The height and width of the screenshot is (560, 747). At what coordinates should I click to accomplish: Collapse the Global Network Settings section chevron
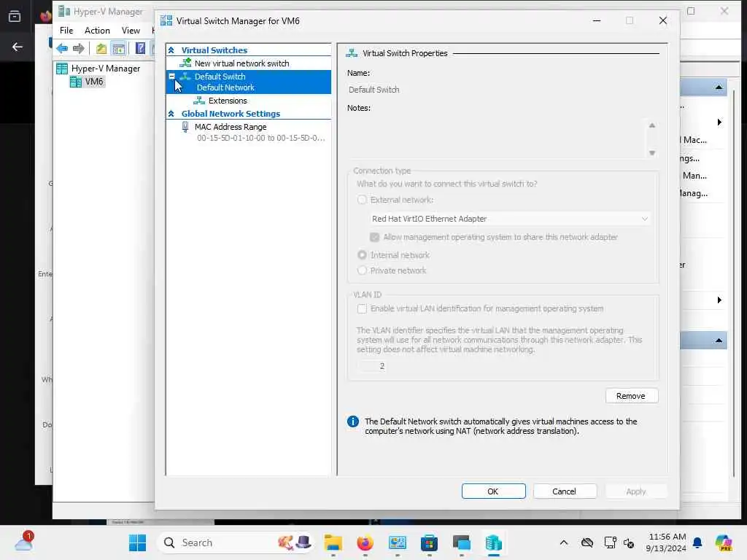pos(171,113)
